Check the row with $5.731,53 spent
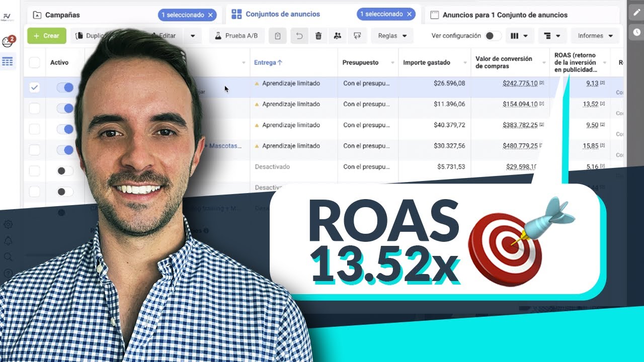The height and width of the screenshot is (362, 644). [34, 171]
